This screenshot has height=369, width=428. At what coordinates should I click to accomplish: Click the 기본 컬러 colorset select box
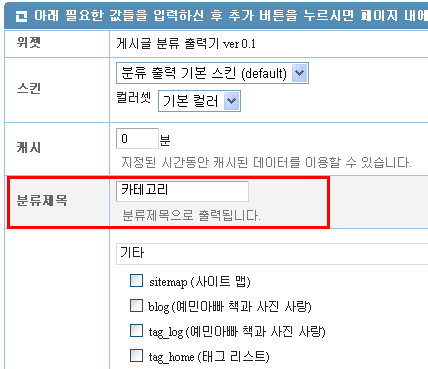tap(199, 101)
